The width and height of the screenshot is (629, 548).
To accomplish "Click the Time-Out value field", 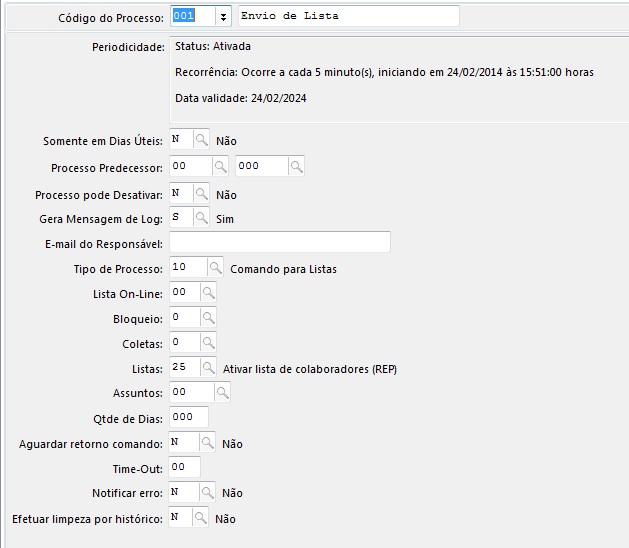I will pyautogui.click(x=184, y=467).
